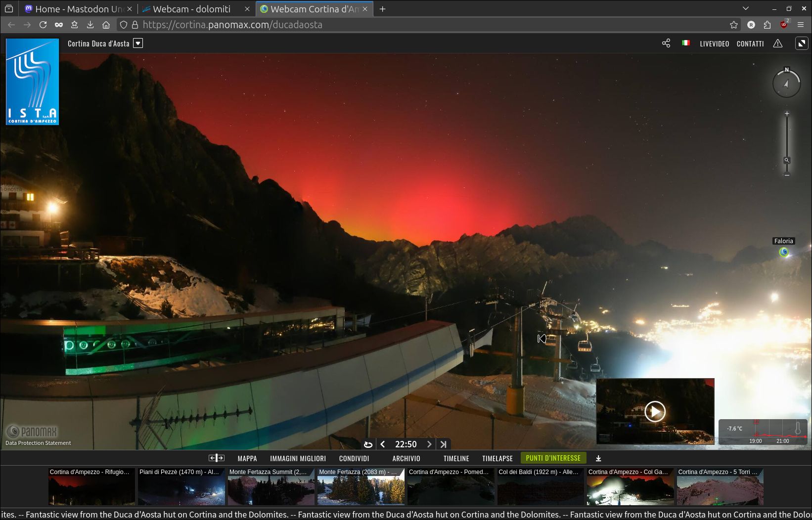This screenshot has width=812, height=520.
Task: Open the ARCHIVIO menu item
Action: point(406,458)
